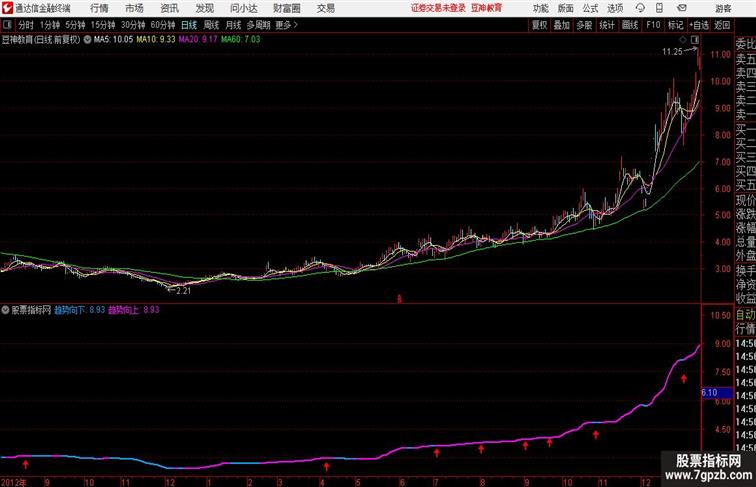
Task: Switch to 30分钟 period tab
Action: point(133,25)
